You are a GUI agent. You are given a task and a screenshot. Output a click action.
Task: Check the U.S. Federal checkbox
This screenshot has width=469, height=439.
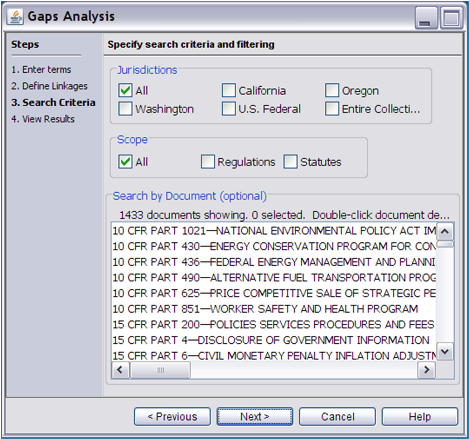[229, 109]
